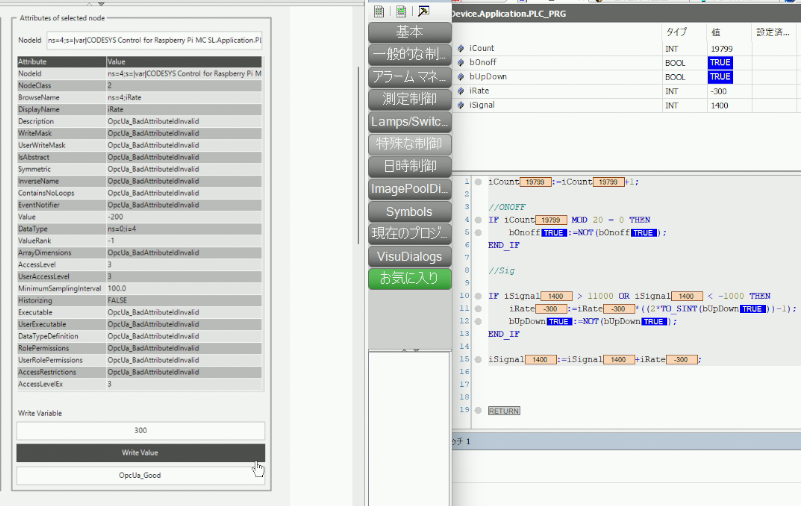
Task: Click the END_IF keyword on line 13
Action: coord(504,334)
